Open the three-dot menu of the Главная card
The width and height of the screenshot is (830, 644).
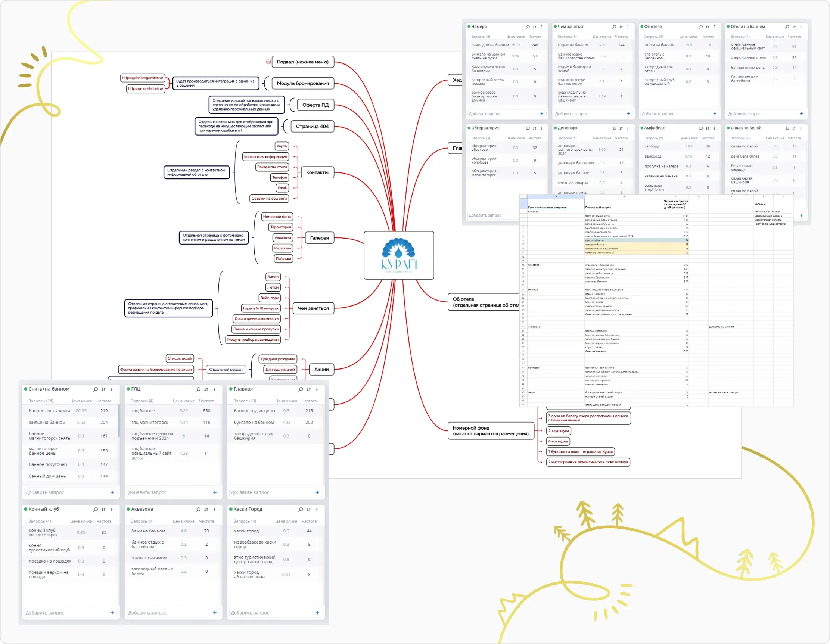(317, 389)
